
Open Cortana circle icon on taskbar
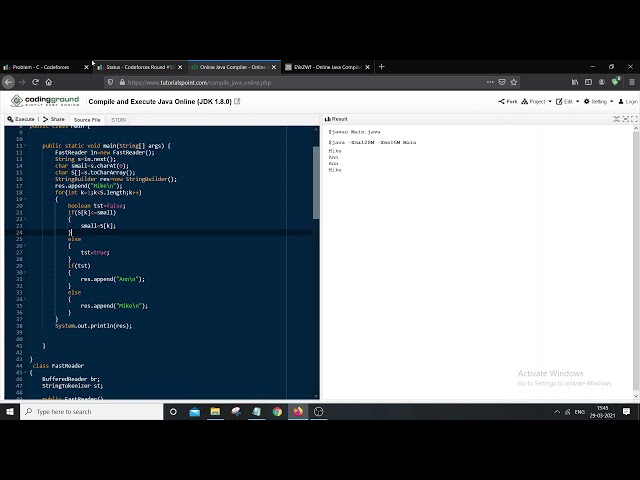(173, 411)
